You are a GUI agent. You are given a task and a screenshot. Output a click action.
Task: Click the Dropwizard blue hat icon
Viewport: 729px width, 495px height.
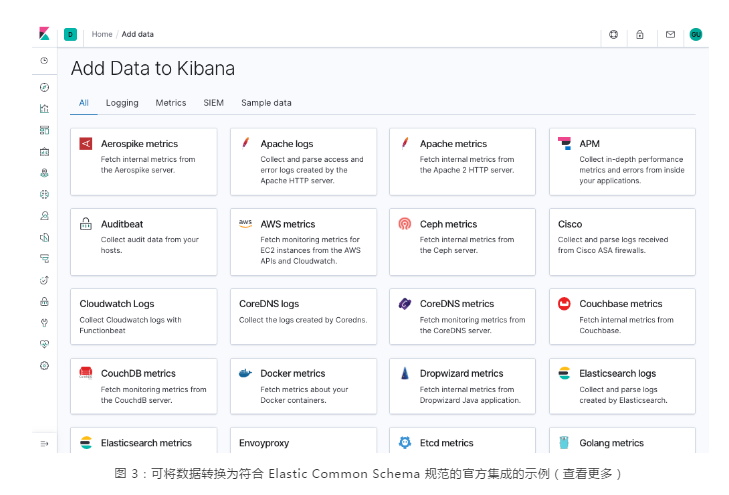tap(405, 373)
